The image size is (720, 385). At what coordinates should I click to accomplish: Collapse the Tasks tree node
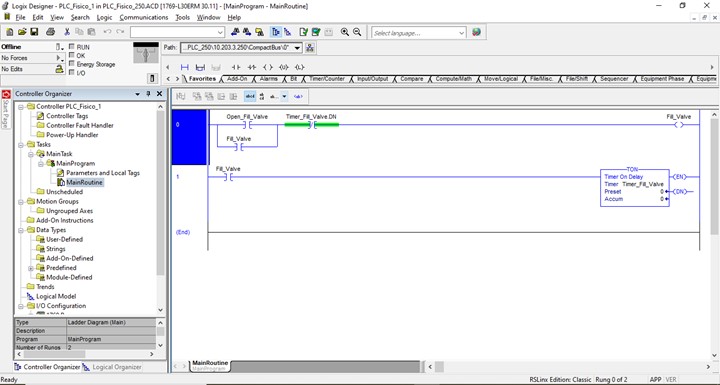point(21,144)
